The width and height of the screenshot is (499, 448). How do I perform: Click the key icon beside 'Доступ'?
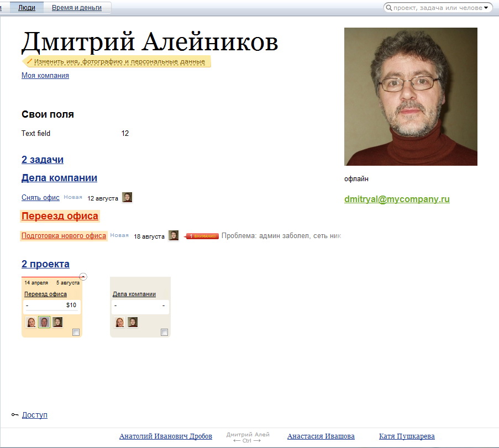click(15, 415)
